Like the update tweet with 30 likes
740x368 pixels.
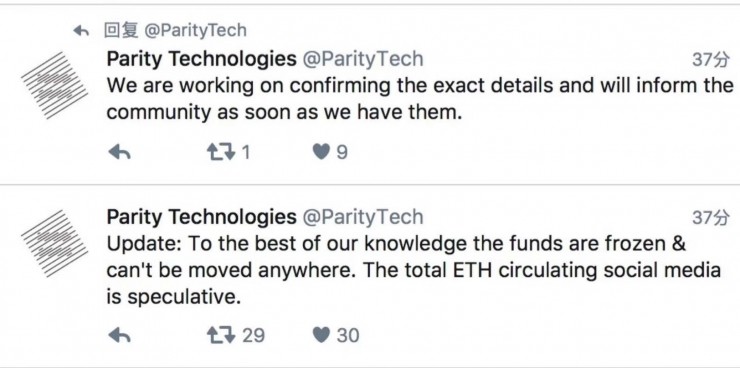point(321,335)
